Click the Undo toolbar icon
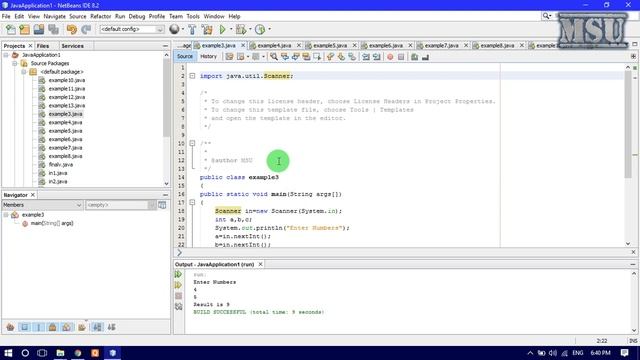The width and height of the screenshot is (640, 360). [x=72, y=29]
